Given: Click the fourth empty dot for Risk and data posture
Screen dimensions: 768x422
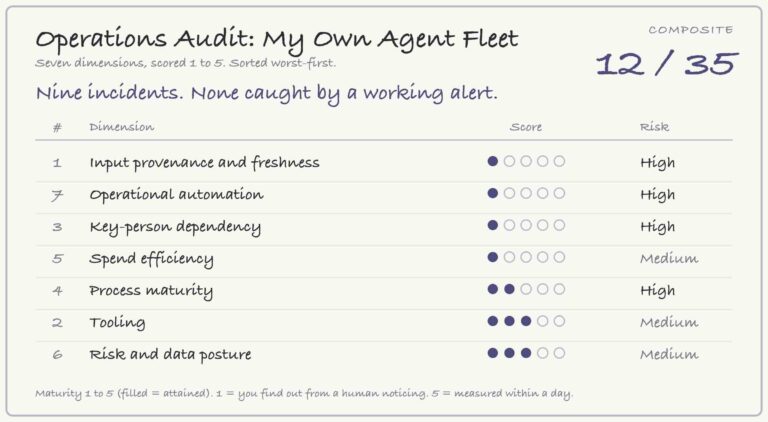Looking at the screenshot, I should (x=543, y=353).
